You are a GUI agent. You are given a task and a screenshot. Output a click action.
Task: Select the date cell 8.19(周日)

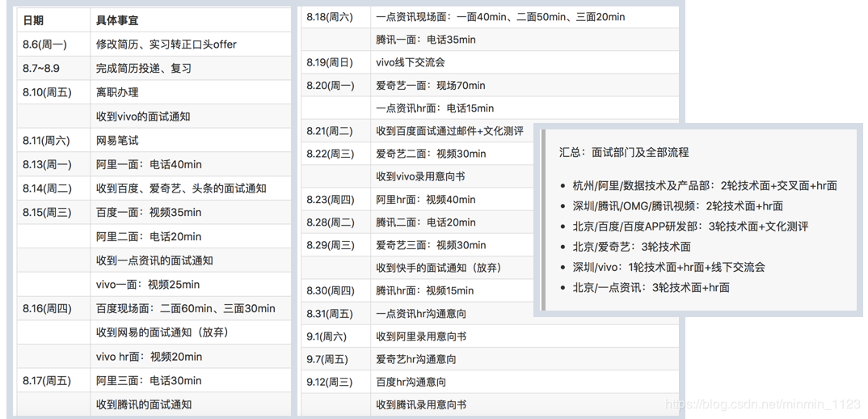click(x=335, y=62)
